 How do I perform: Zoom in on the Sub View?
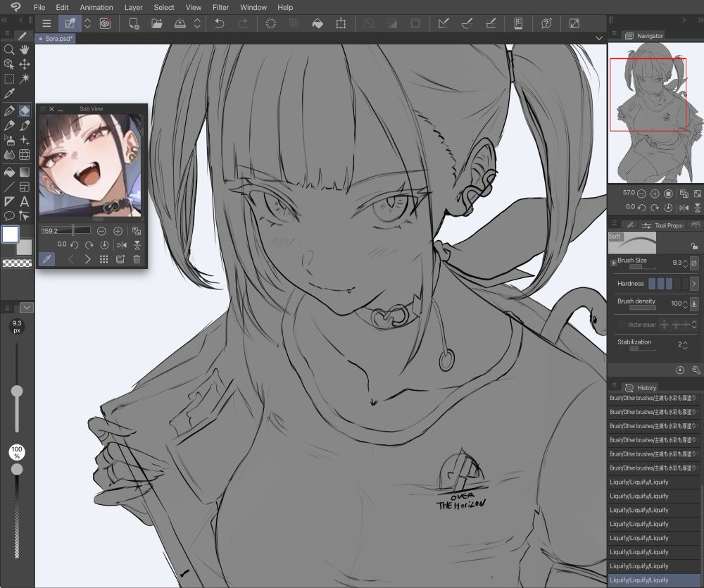[x=118, y=231]
